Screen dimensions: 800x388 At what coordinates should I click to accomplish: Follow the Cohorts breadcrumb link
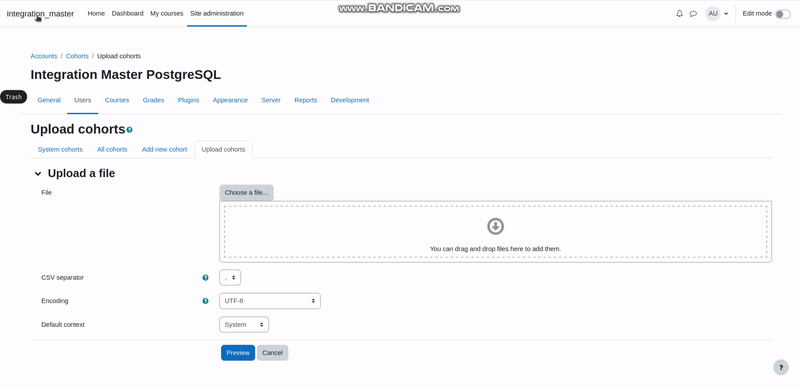click(x=77, y=56)
